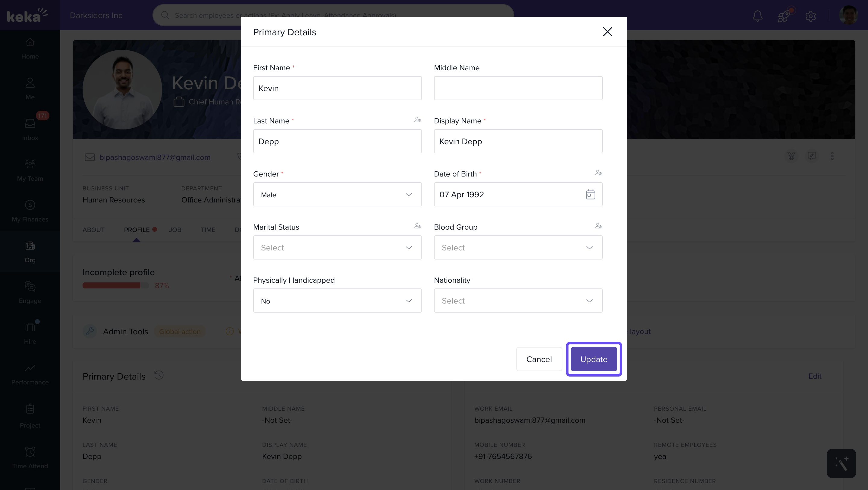
Task: Click the visibility icon beside Marital Status
Action: pyautogui.click(x=417, y=226)
